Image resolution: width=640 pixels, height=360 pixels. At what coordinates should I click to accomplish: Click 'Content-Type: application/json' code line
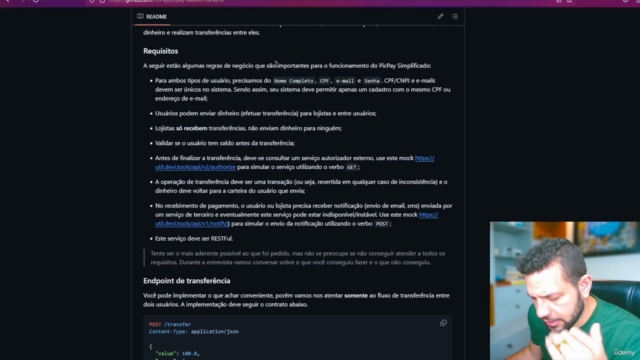point(194,332)
